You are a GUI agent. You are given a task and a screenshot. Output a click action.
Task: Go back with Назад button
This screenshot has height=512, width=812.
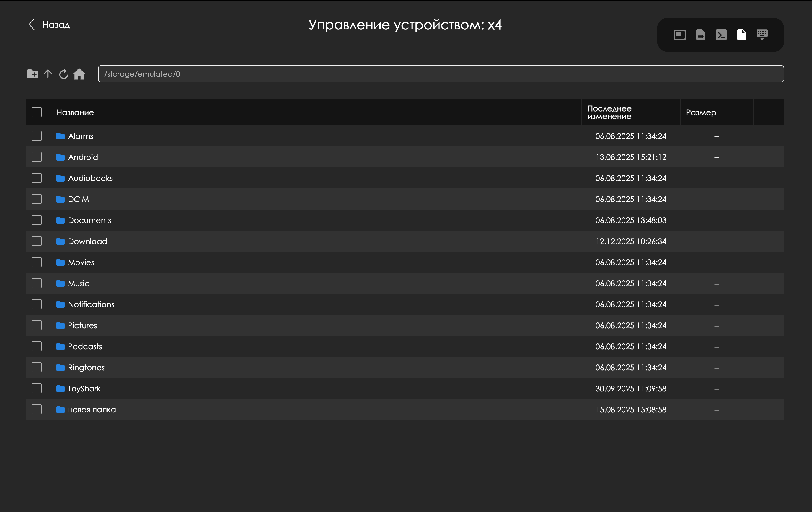pos(49,25)
